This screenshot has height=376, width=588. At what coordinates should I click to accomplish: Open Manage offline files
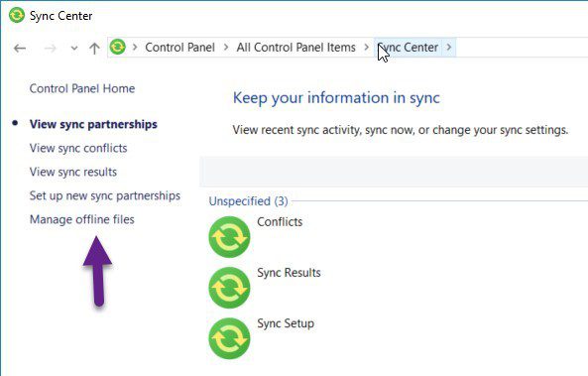[x=82, y=219]
